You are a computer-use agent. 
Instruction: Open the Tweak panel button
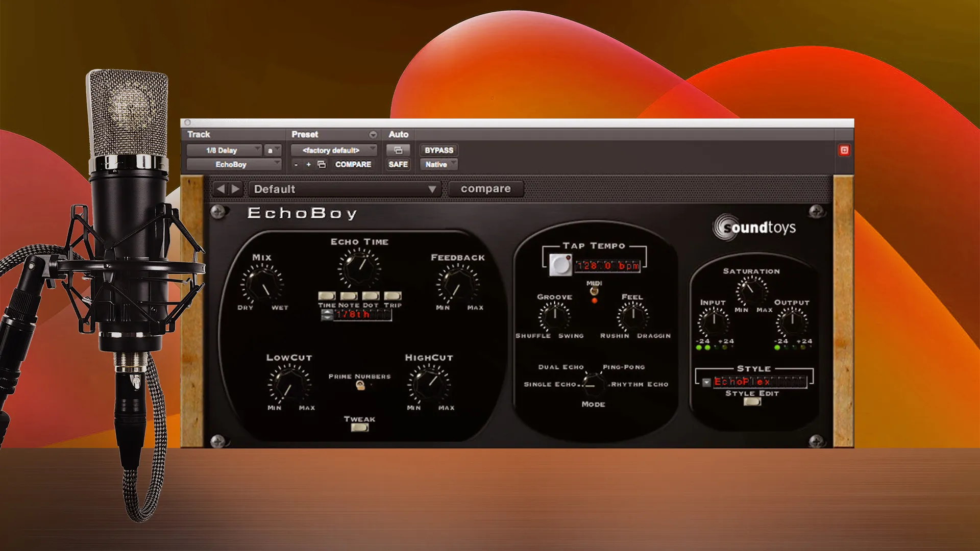(x=360, y=428)
